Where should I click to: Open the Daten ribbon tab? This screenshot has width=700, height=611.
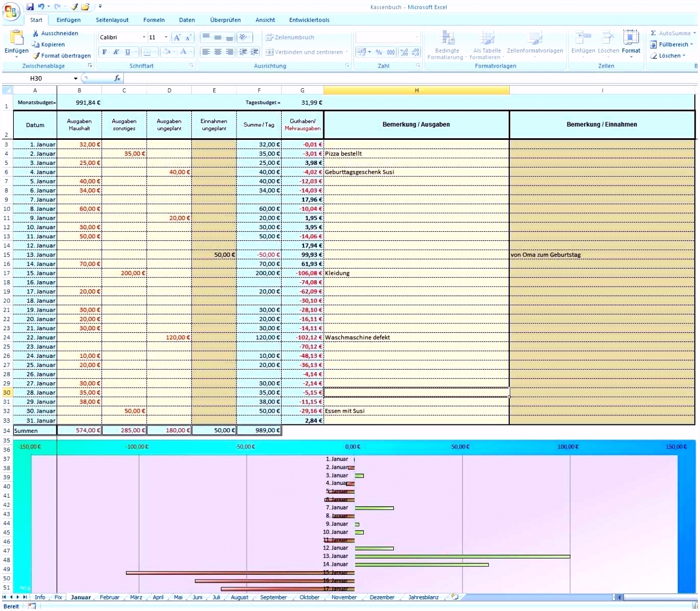click(x=187, y=20)
